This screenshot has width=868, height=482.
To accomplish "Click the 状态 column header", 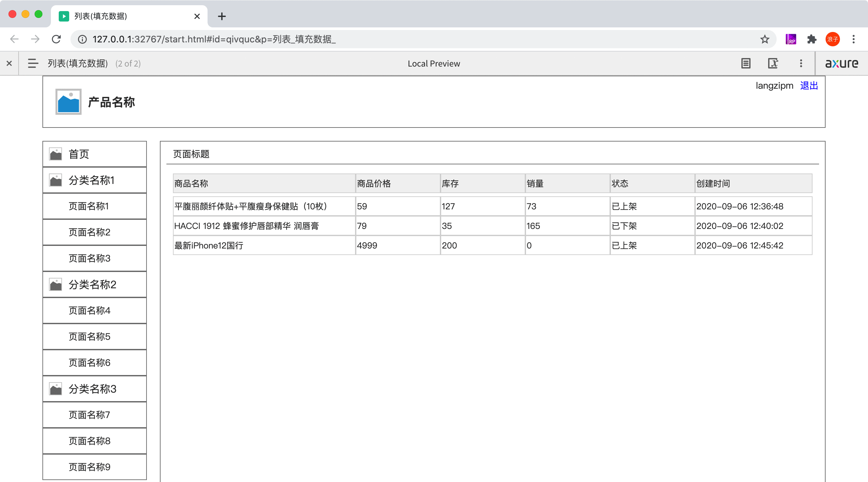I will click(x=653, y=184).
